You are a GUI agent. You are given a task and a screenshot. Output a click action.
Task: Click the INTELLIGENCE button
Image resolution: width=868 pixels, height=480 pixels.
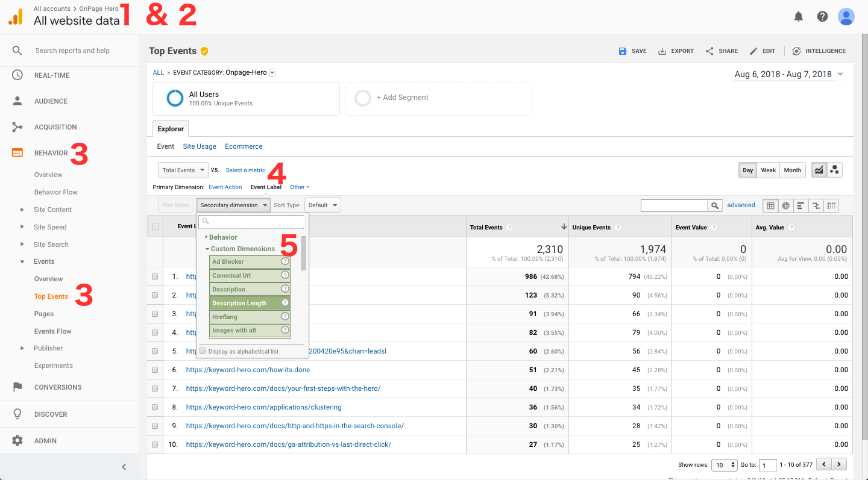819,51
